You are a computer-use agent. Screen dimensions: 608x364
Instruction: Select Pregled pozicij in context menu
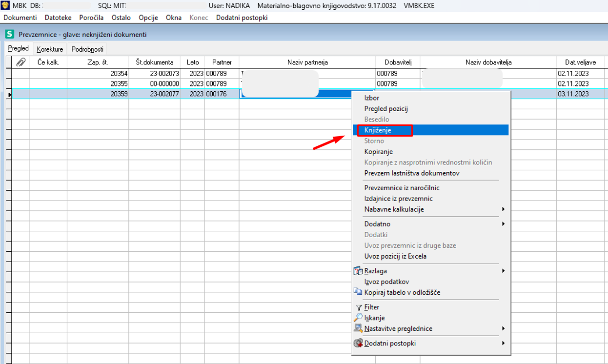point(386,109)
